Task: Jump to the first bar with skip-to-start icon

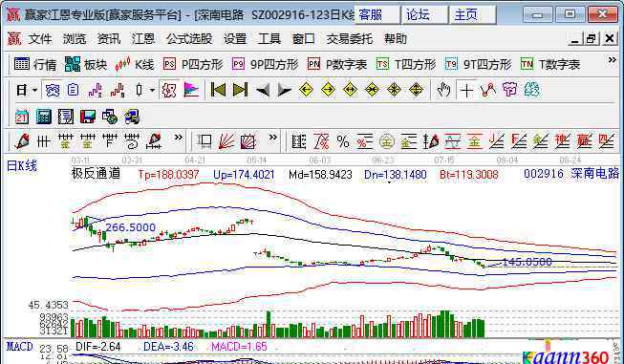Action: click(x=218, y=91)
